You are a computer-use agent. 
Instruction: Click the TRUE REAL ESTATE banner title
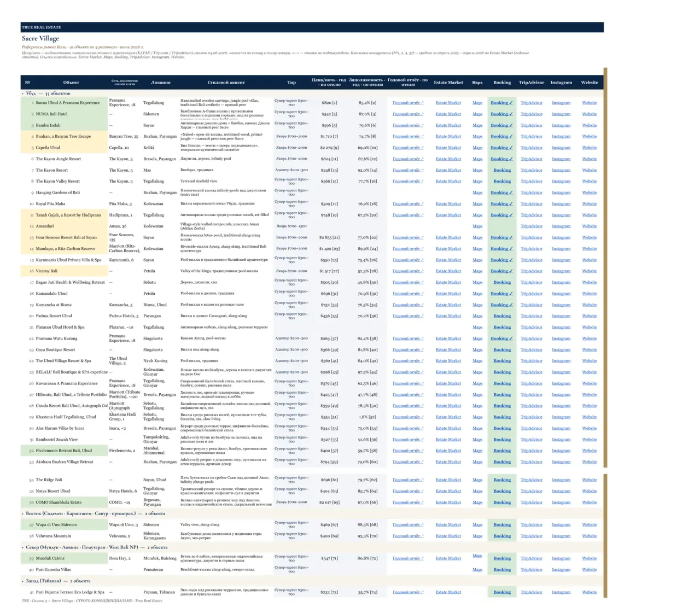coord(42,27)
